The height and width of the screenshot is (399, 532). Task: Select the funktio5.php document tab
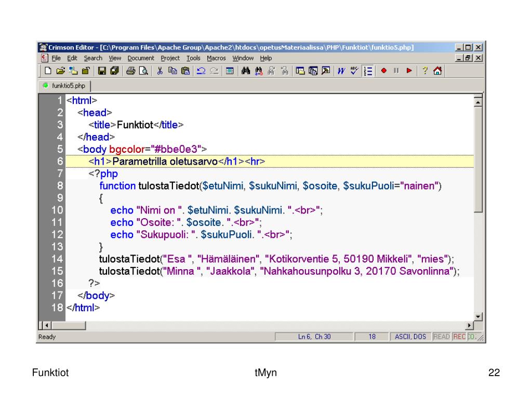click(65, 86)
